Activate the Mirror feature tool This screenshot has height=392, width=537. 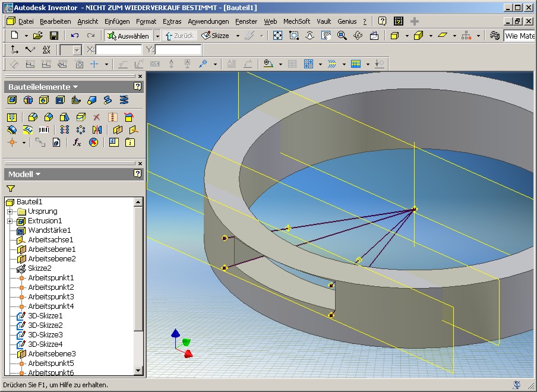point(97,129)
